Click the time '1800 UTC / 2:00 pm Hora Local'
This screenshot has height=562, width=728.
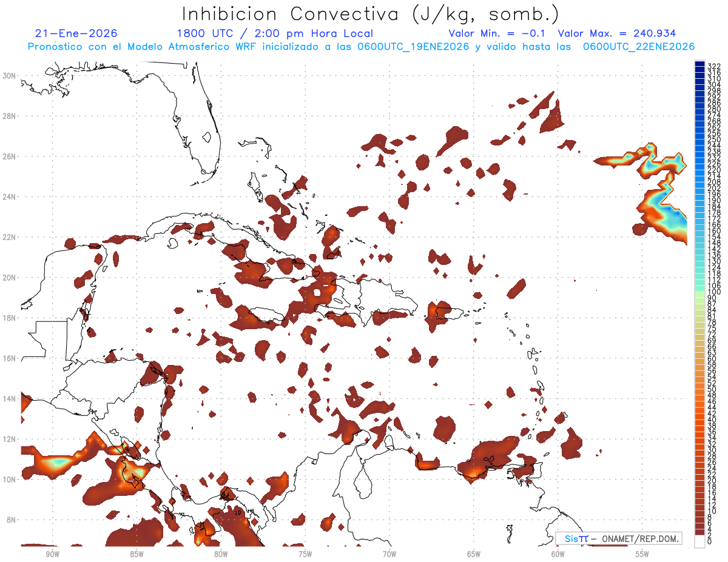(275, 33)
